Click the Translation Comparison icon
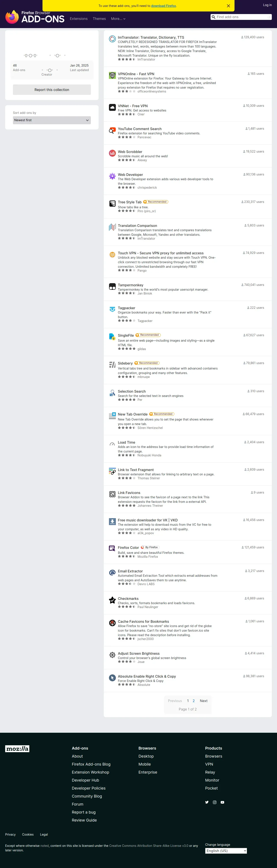 tap(112, 227)
